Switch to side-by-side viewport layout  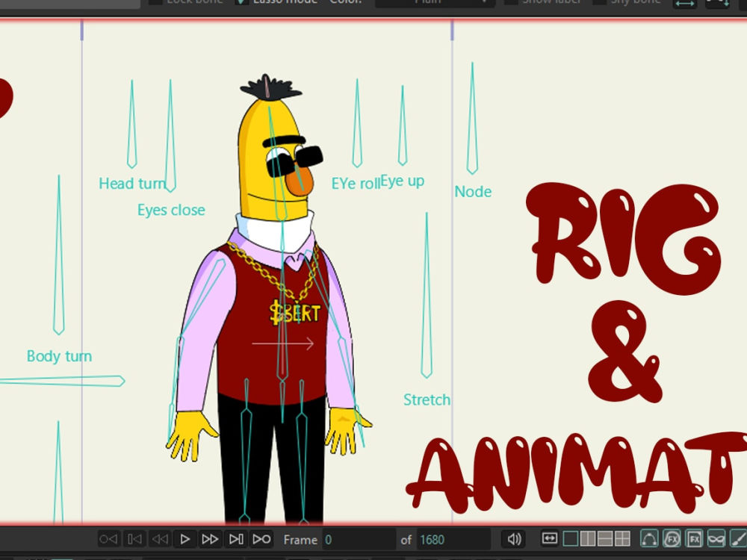(x=587, y=538)
